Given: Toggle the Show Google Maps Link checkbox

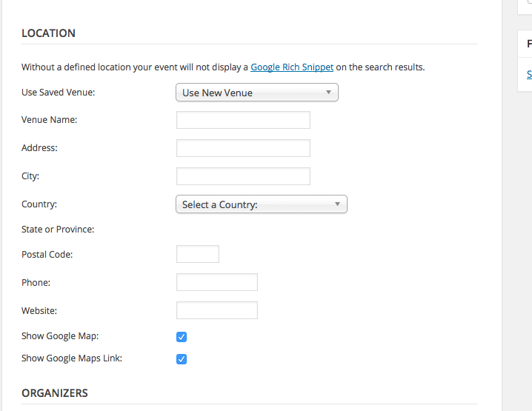Looking at the screenshot, I should point(182,359).
